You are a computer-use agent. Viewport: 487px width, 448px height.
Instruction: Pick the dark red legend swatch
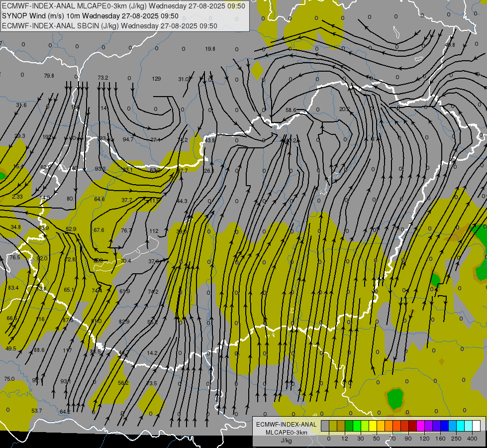point(412,426)
